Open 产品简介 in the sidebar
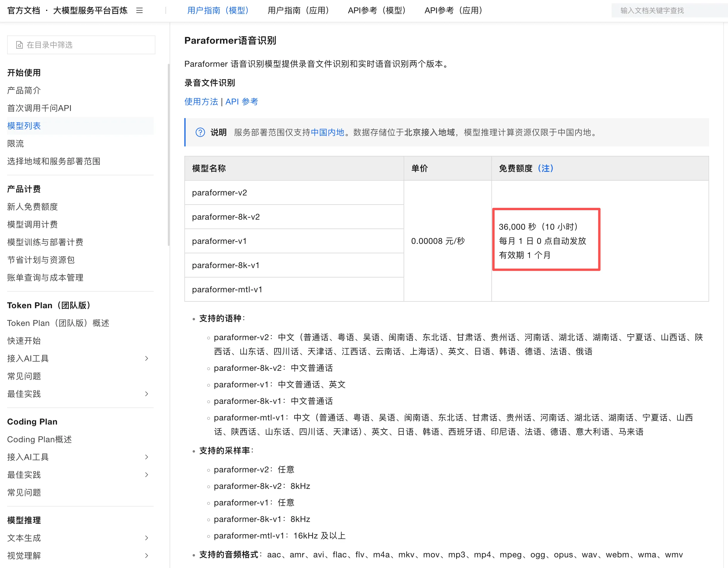This screenshot has width=728, height=568. click(x=24, y=90)
